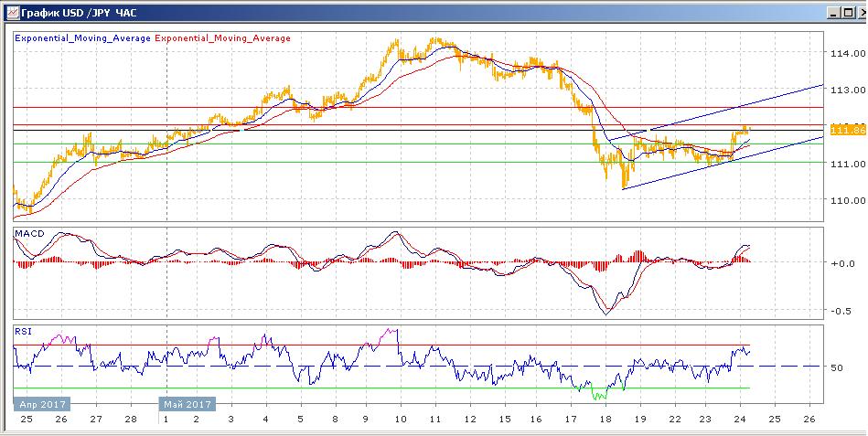
Task: Click the chart icon in title bar
Action: (10, 11)
